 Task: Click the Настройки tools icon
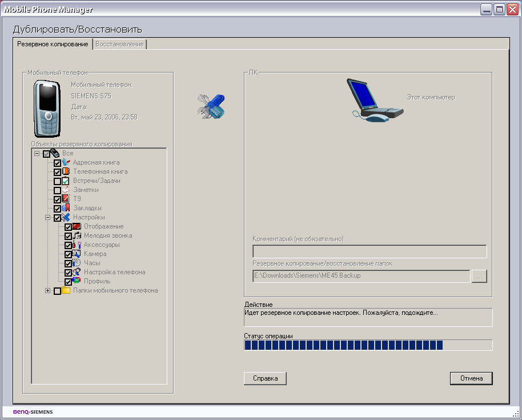66,217
